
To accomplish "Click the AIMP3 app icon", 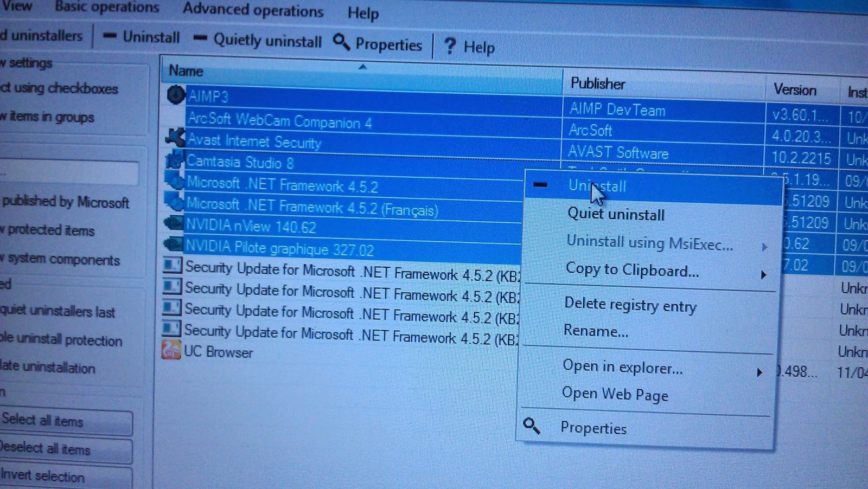I will pyautogui.click(x=176, y=95).
